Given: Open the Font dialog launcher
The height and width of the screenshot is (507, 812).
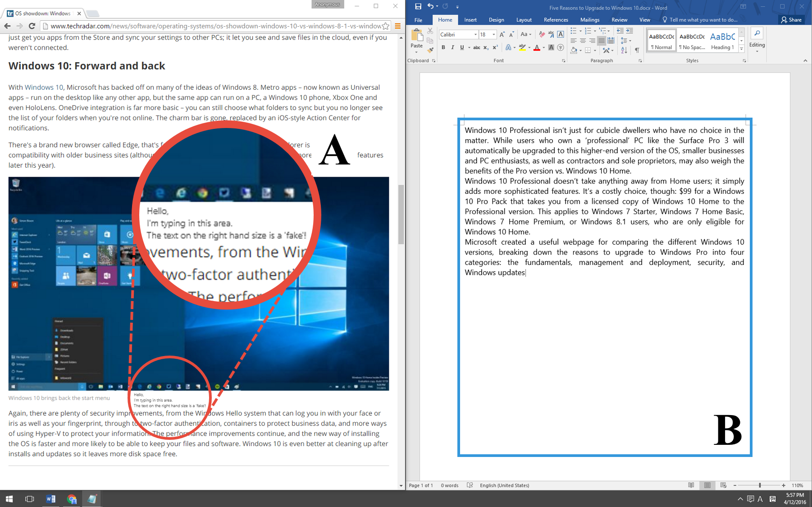Looking at the screenshot, I should point(563,61).
